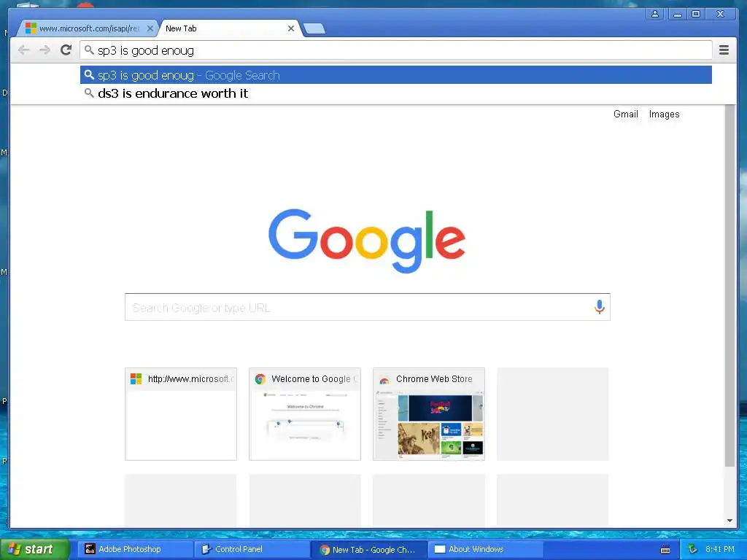Open the Windows start button

35,549
